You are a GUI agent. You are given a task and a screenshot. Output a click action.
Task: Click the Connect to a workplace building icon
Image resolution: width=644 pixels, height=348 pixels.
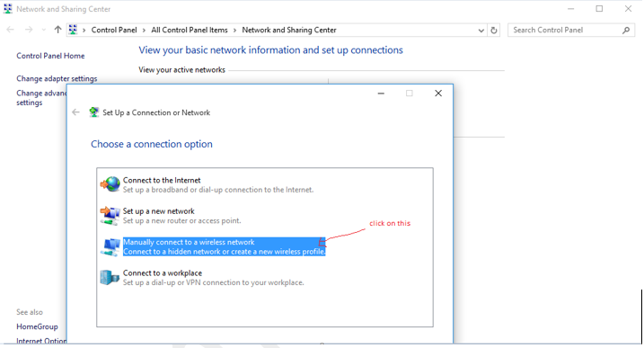[x=110, y=278]
